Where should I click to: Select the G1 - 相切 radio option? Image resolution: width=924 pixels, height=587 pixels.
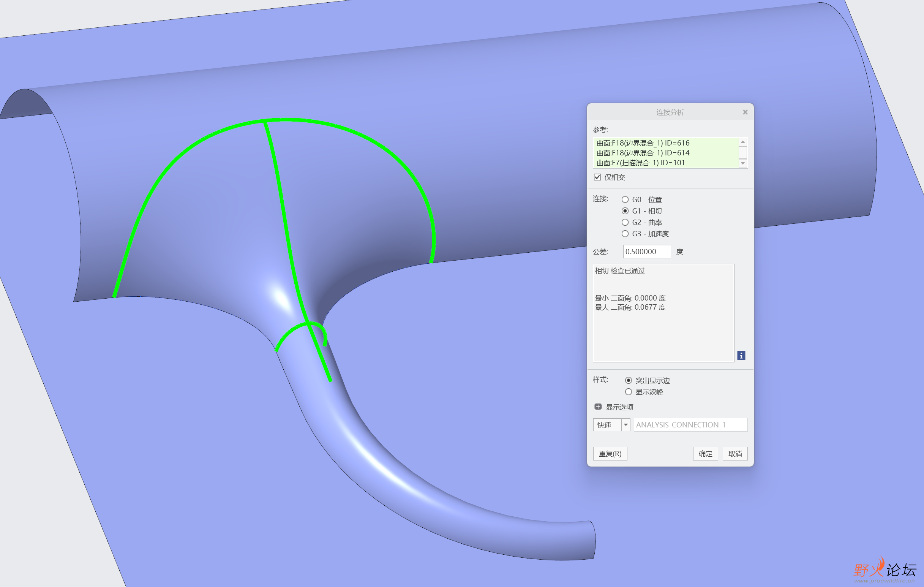(625, 211)
